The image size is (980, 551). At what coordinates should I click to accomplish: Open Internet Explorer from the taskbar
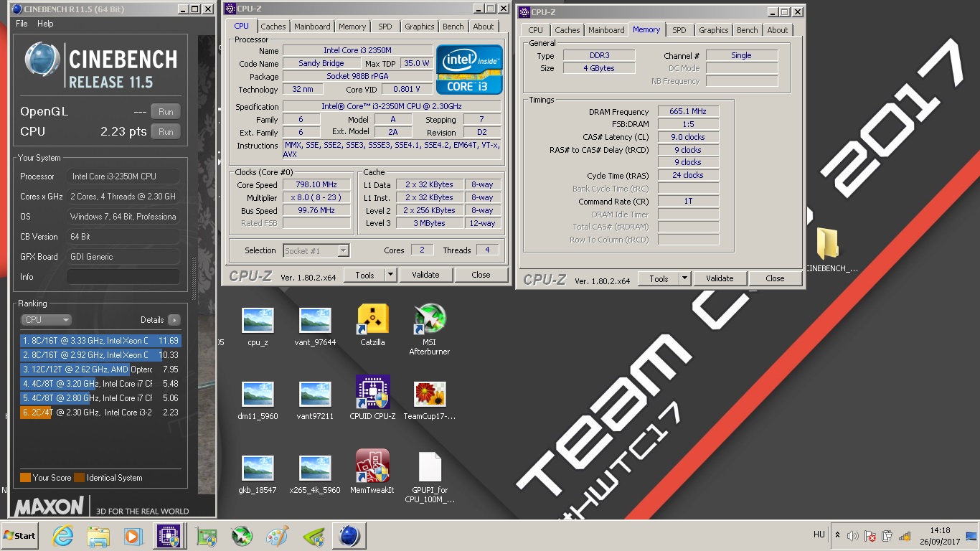(63, 536)
